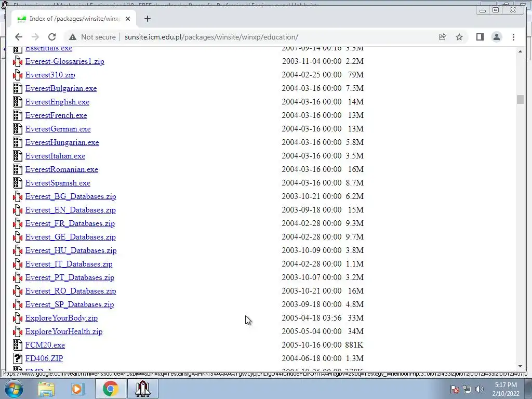532x399 pixels.
Task: Share this page icon
Action: pyautogui.click(x=443, y=37)
